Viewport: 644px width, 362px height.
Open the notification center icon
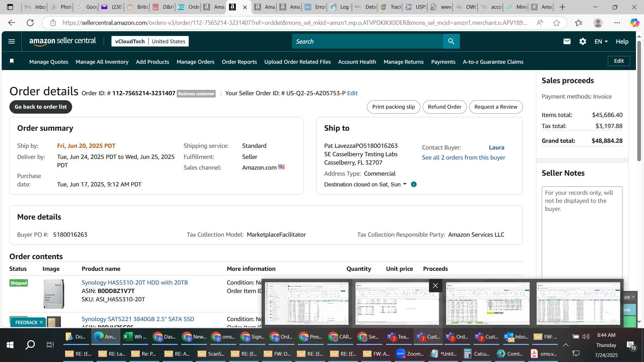point(631,346)
